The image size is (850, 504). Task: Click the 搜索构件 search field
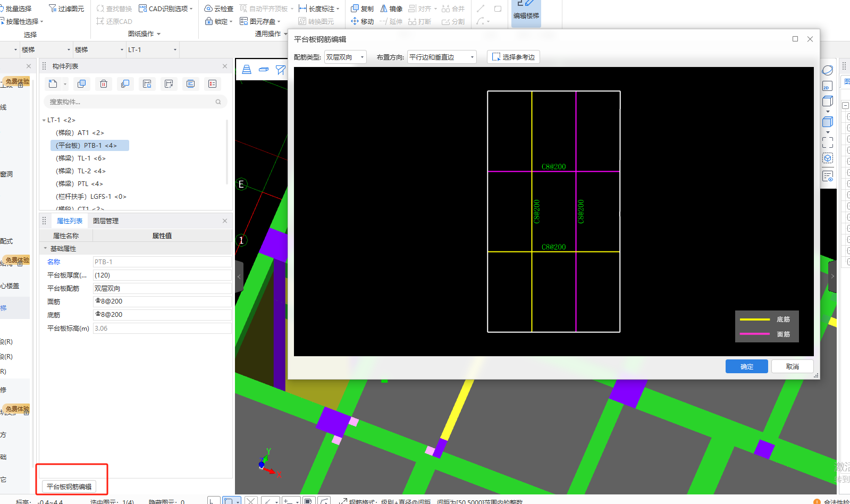135,102
